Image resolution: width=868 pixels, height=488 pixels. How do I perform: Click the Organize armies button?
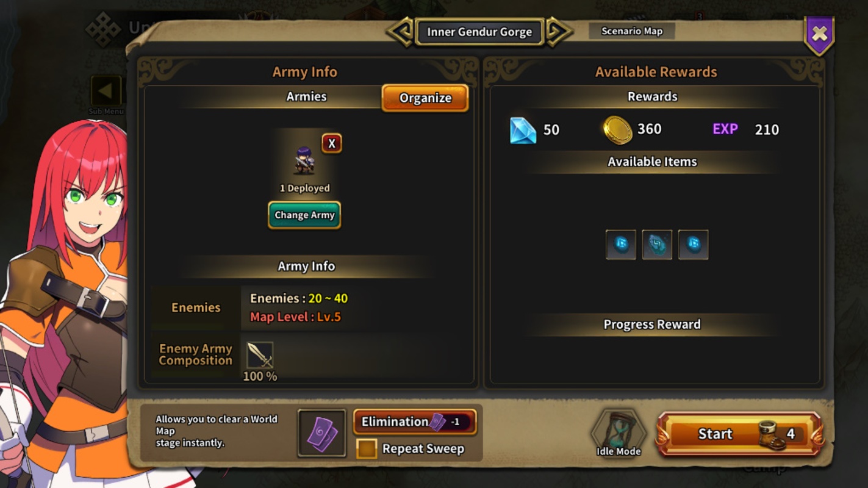point(425,98)
